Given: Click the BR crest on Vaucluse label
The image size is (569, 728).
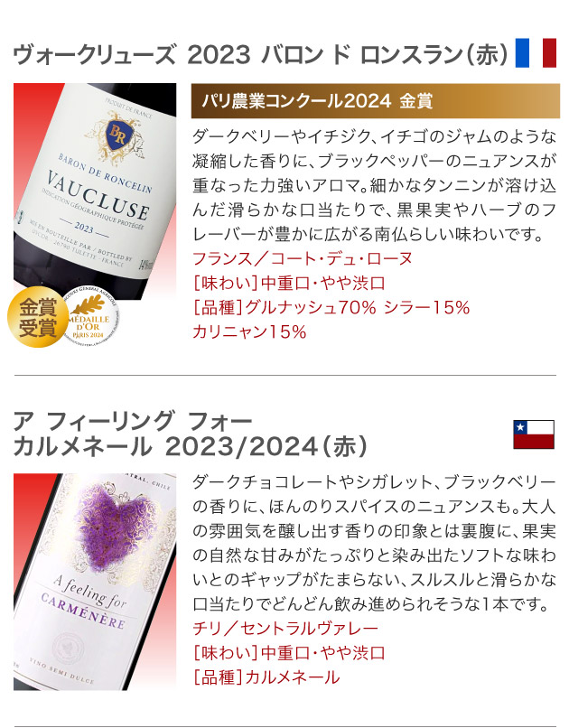Looking at the screenshot, I should pyautogui.click(x=117, y=135).
